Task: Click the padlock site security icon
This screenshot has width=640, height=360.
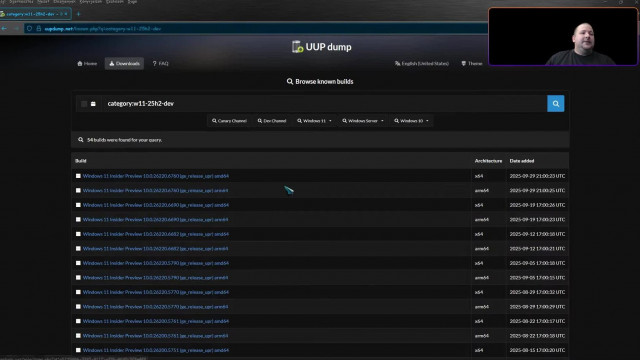Action: pos(39,29)
